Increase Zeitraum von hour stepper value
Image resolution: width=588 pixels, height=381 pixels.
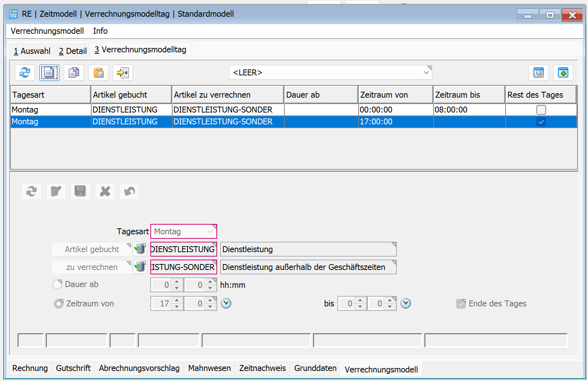(x=177, y=300)
